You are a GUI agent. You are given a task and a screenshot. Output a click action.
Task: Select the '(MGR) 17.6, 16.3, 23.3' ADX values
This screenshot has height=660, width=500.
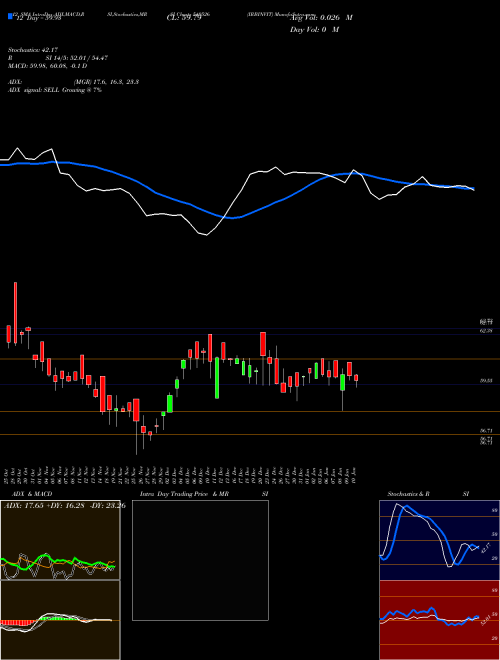(106, 82)
